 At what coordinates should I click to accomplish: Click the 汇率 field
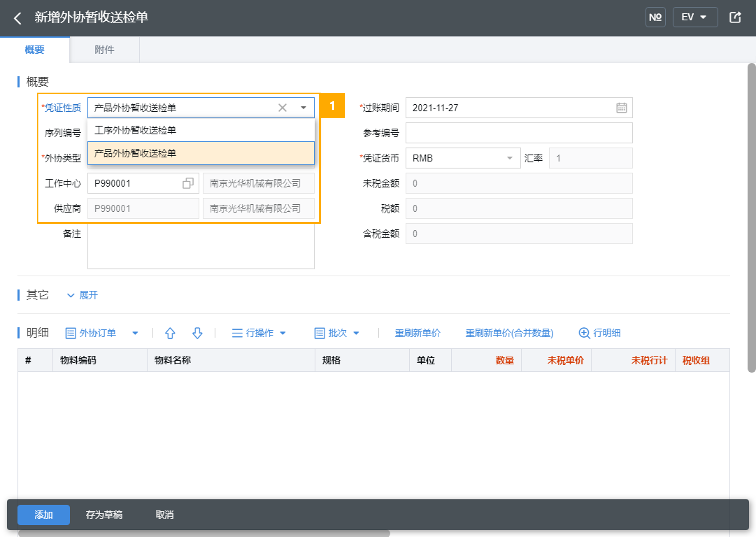pos(591,158)
